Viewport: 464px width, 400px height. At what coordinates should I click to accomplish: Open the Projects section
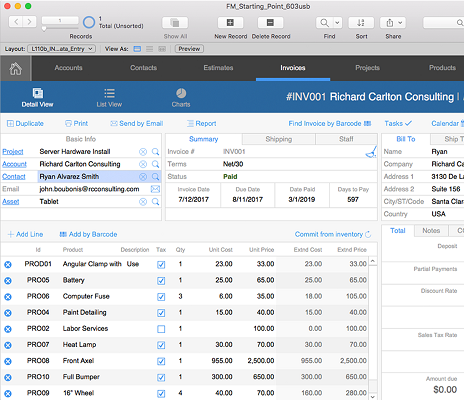[367, 68]
